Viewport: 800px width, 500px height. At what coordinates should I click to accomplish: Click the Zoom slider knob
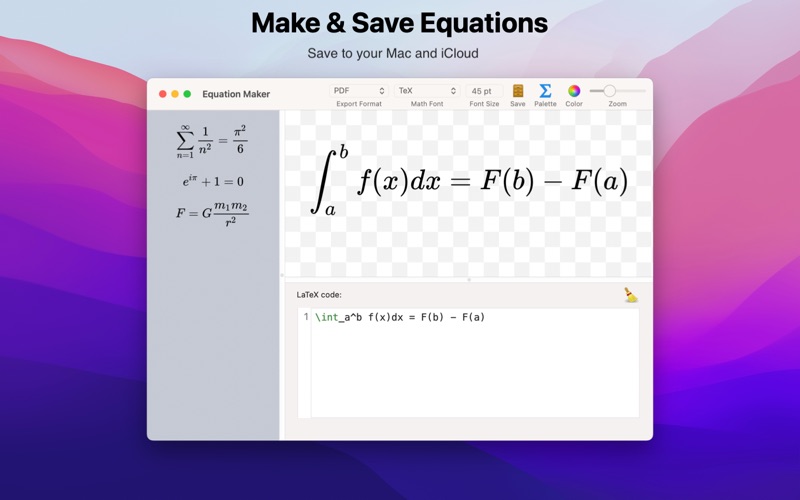pyautogui.click(x=609, y=91)
